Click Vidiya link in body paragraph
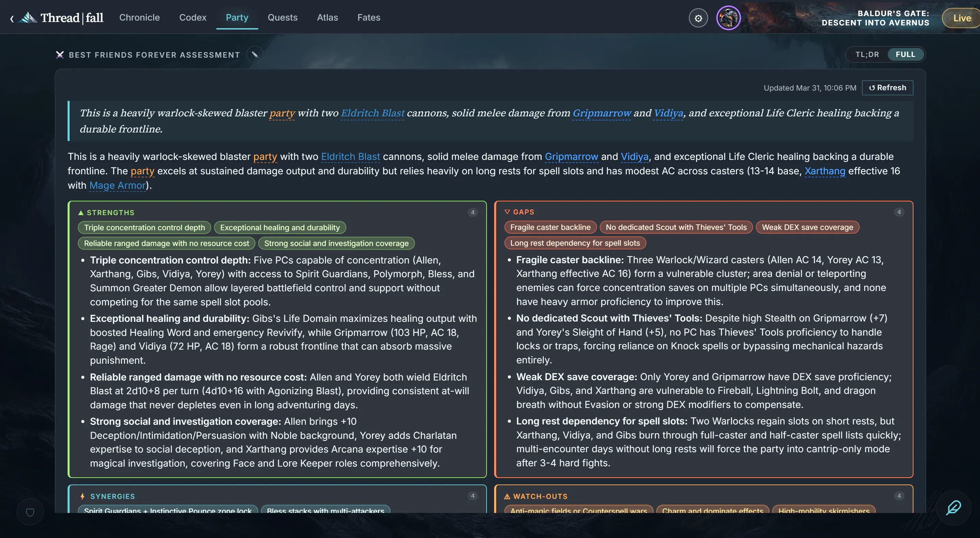 coord(635,156)
